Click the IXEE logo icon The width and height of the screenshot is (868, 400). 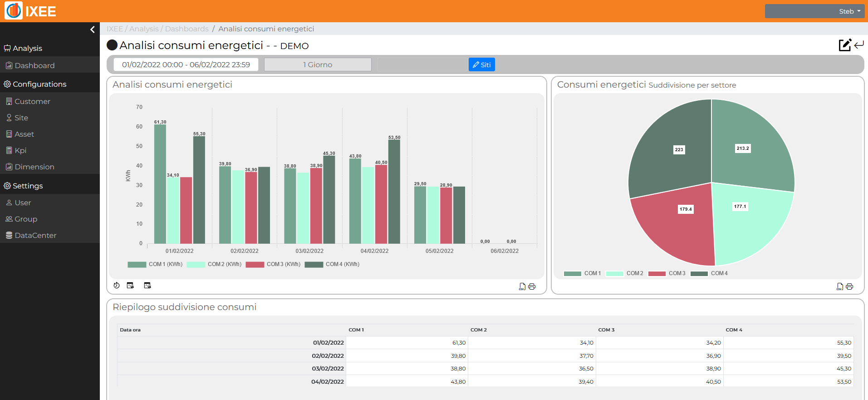coord(14,11)
